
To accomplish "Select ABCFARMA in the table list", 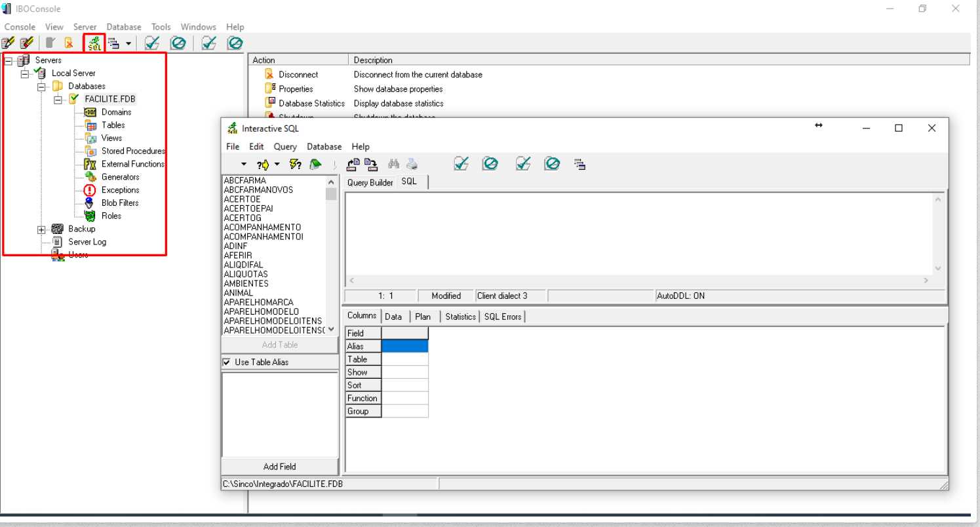I will pos(245,180).
